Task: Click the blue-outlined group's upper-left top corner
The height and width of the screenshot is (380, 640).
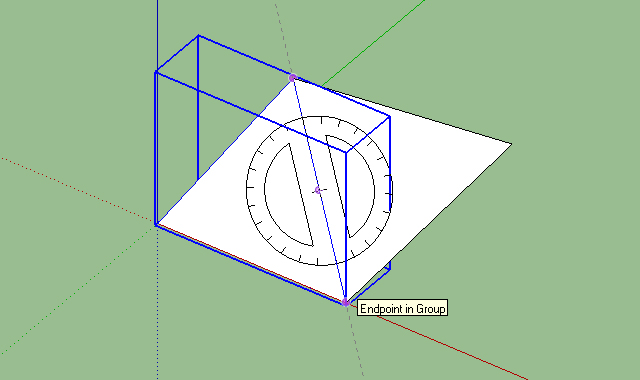Action: click(x=198, y=36)
